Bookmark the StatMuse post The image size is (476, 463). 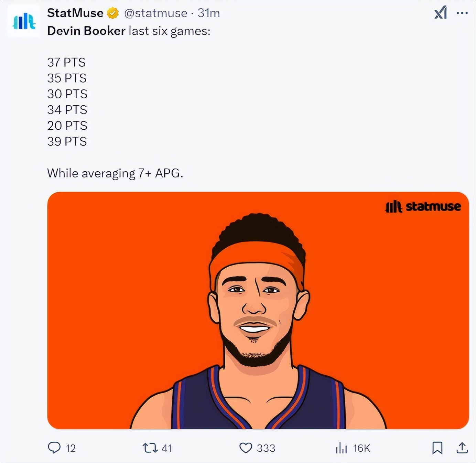point(437,448)
